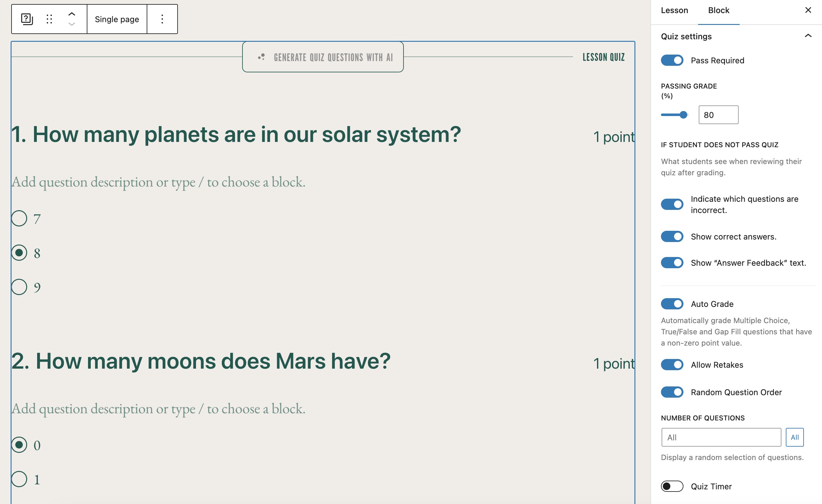Click the passing grade percentage field
This screenshot has height=504, width=822.
click(718, 115)
